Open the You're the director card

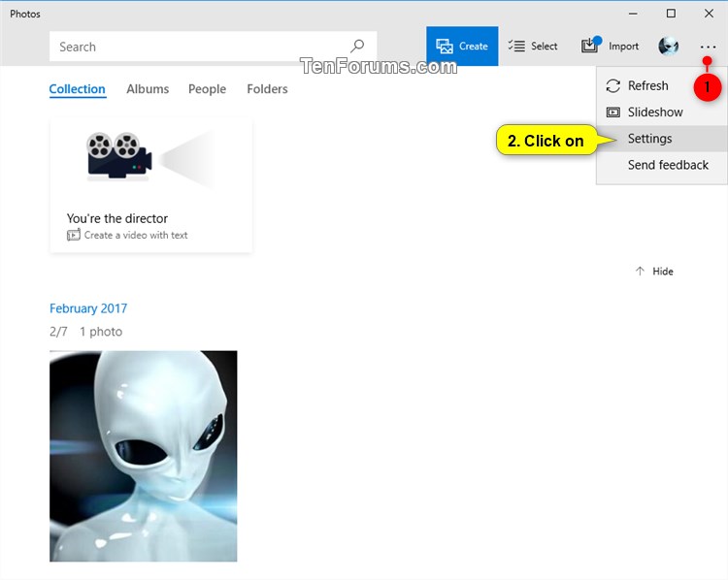(x=150, y=185)
